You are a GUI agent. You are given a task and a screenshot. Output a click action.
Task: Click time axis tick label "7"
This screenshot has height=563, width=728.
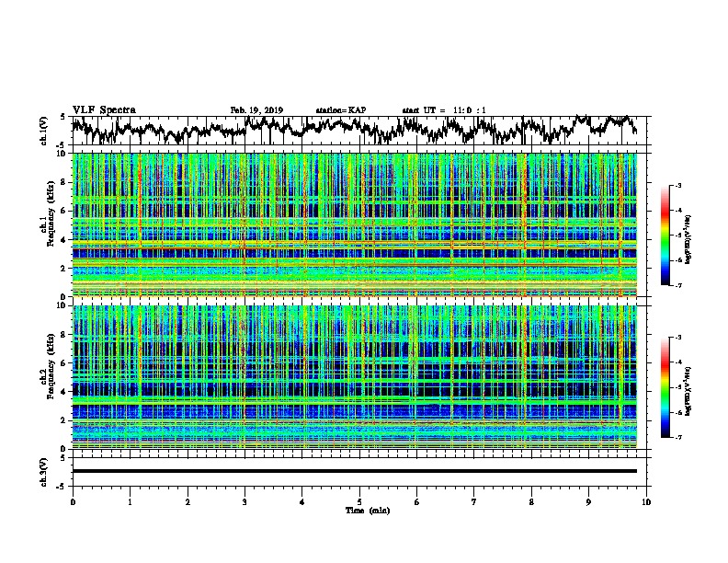[x=474, y=502]
